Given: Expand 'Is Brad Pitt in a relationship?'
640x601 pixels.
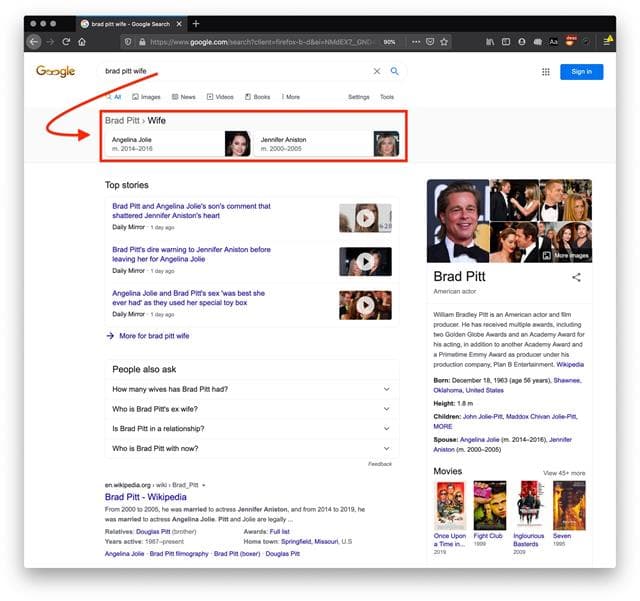Looking at the screenshot, I should (251, 428).
